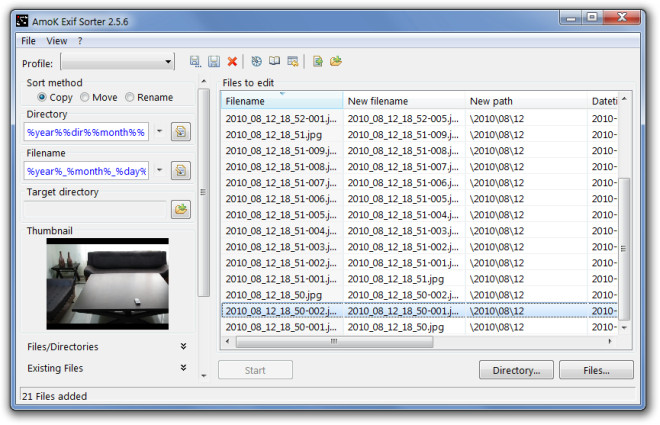Click the open book toolbar icon

tap(274, 62)
